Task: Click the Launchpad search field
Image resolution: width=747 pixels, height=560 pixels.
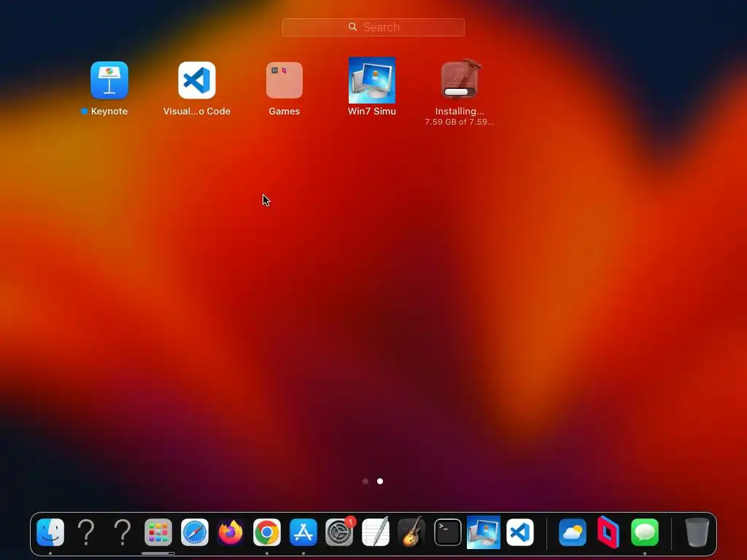Action: click(373, 27)
